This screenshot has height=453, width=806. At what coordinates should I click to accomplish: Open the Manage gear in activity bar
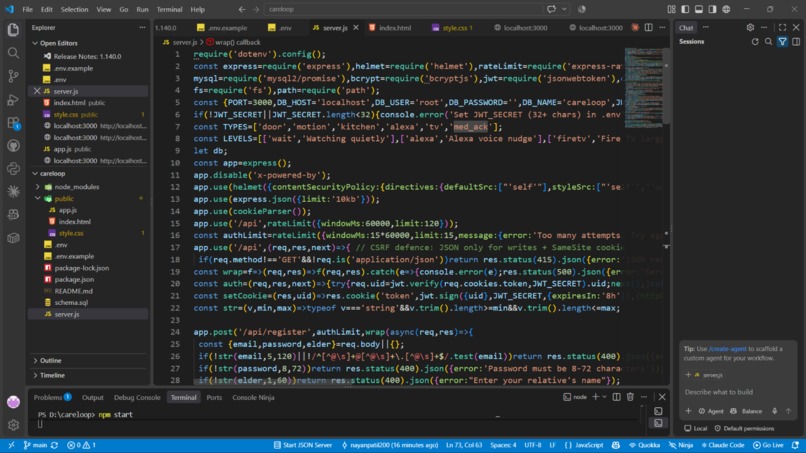coord(13,425)
